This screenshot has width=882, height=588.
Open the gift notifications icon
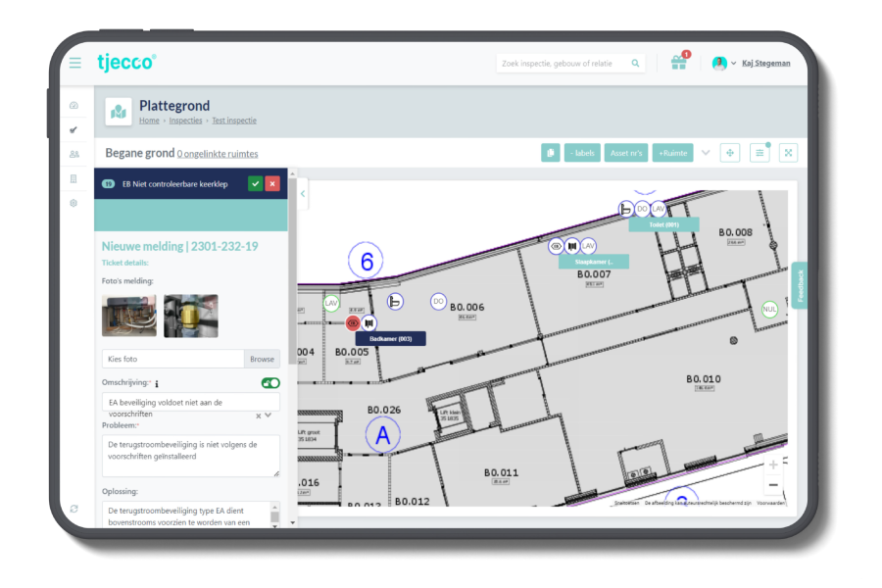tap(679, 63)
